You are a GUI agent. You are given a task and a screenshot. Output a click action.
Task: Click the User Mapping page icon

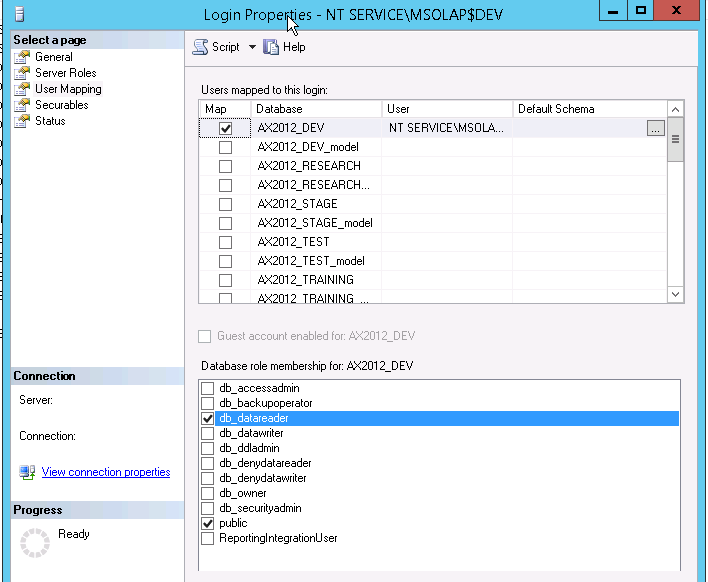[x=22, y=89]
